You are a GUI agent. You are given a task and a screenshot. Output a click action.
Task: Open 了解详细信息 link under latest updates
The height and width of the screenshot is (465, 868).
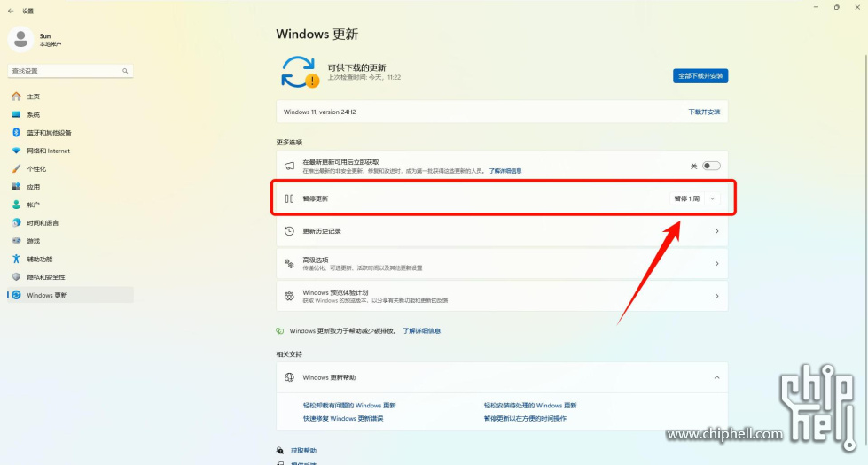(504, 171)
